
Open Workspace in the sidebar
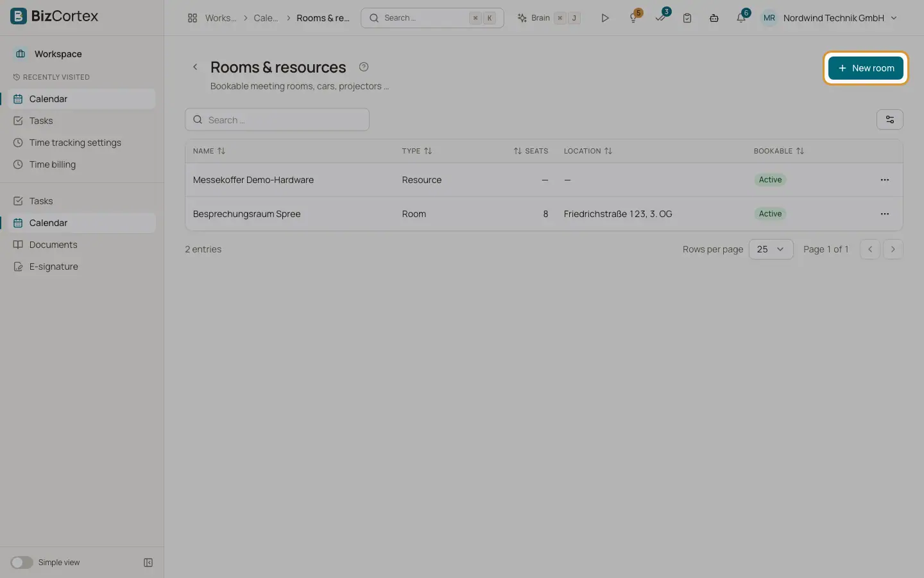pos(58,54)
